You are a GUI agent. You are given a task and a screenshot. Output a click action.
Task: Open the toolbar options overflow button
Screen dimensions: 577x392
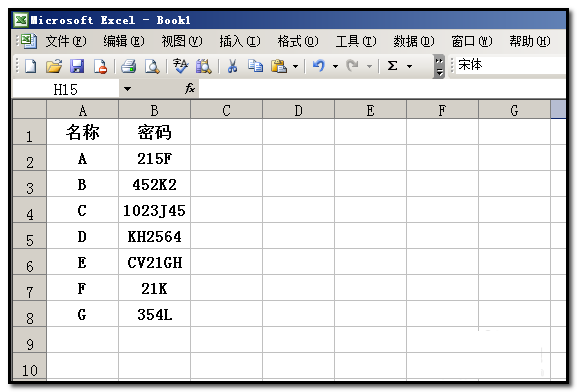pyautogui.click(x=439, y=67)
